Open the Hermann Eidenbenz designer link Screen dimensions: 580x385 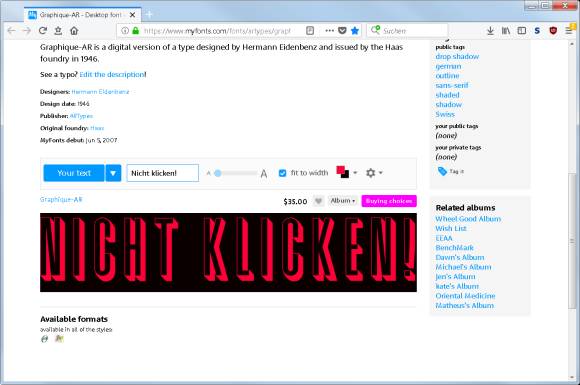pyautogui.click(x=100, y=92)
